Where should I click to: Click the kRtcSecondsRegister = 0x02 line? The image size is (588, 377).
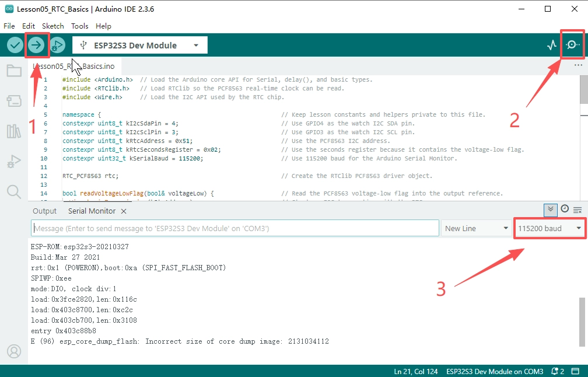[x=293, y=149]
